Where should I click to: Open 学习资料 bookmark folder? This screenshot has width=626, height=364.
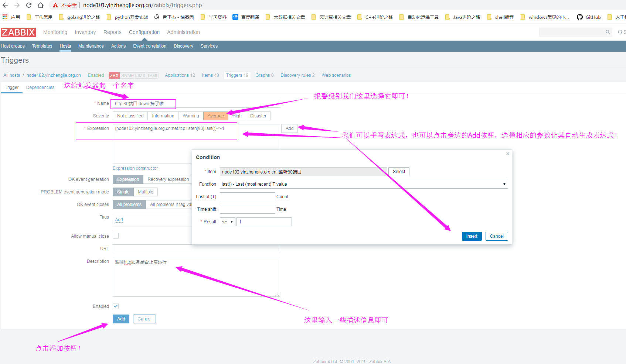(214, 17)
